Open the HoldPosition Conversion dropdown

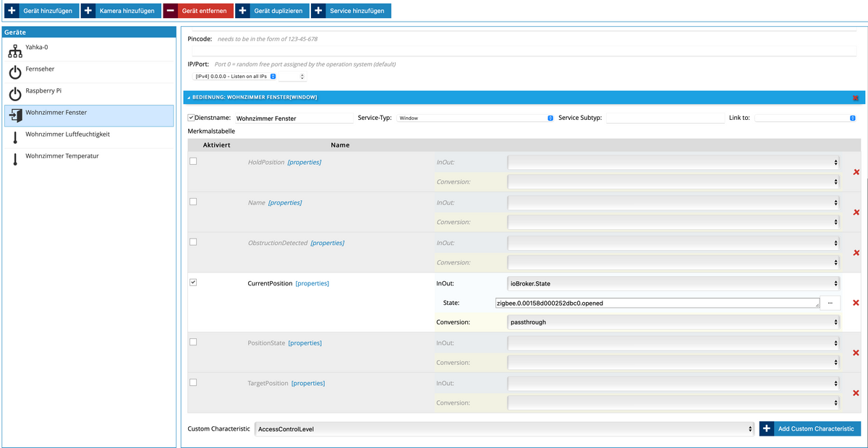click(673, 182)
